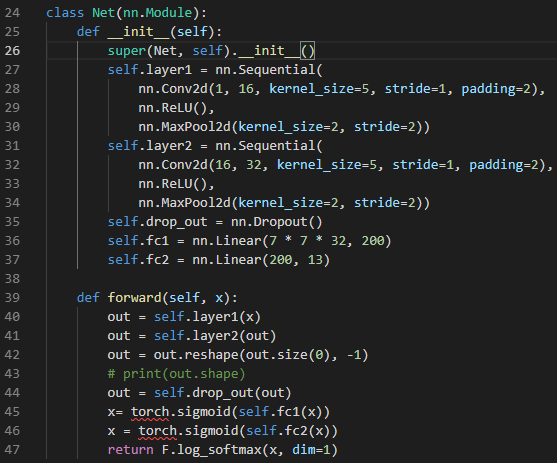The width and height of the screenshot is (557, 463).
Task: Click 'out = self.layer2(out)' text
Action: [x=192, y=336]
